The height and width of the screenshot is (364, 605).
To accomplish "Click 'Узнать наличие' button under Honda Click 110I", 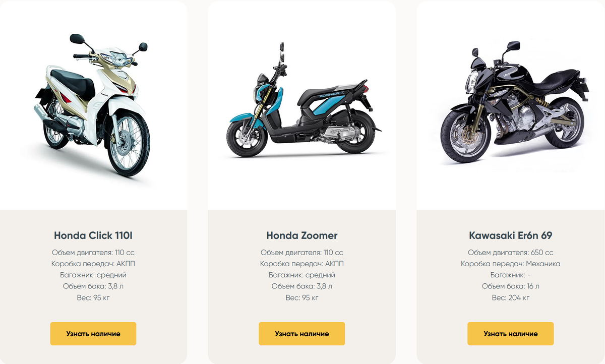I will click(93, 334).
